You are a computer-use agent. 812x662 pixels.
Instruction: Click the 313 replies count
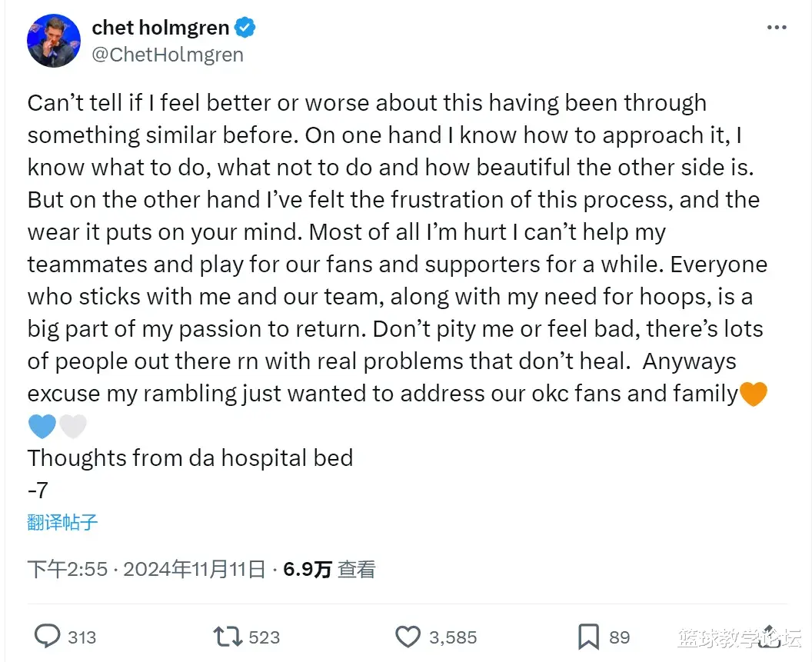(82, 637)
